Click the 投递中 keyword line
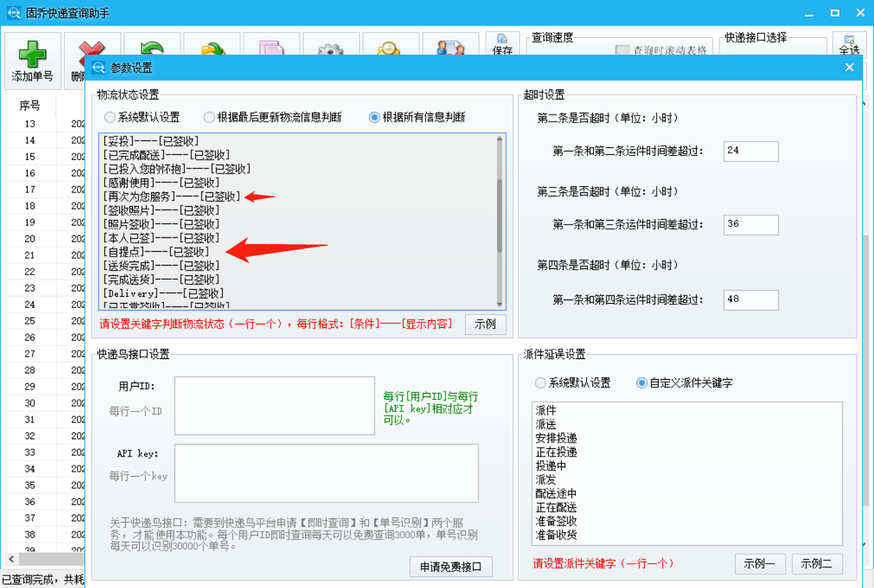Viewport: 874px width, 588px height. pos(551,466)
